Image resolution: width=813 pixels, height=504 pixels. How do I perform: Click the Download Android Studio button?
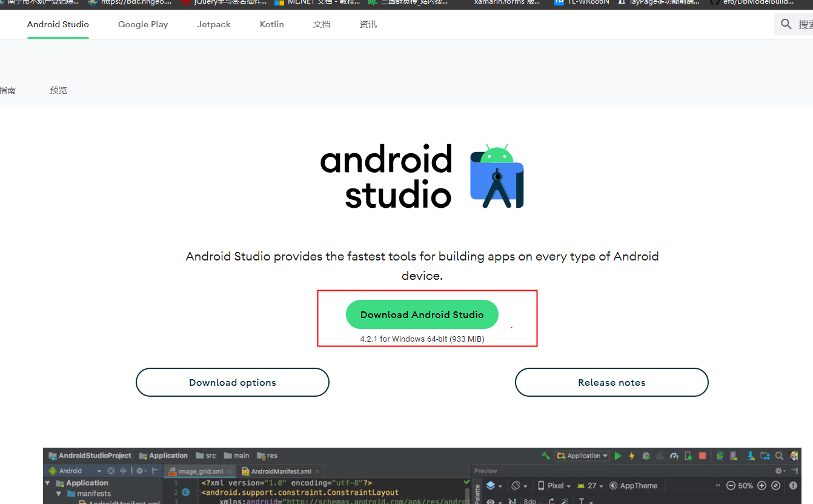point(422,314)
